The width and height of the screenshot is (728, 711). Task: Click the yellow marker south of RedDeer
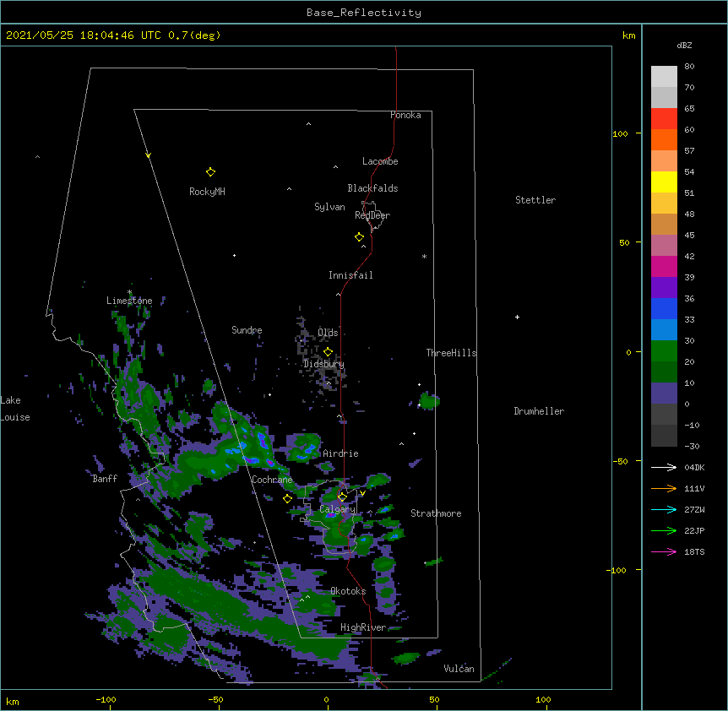click(359, 237)
